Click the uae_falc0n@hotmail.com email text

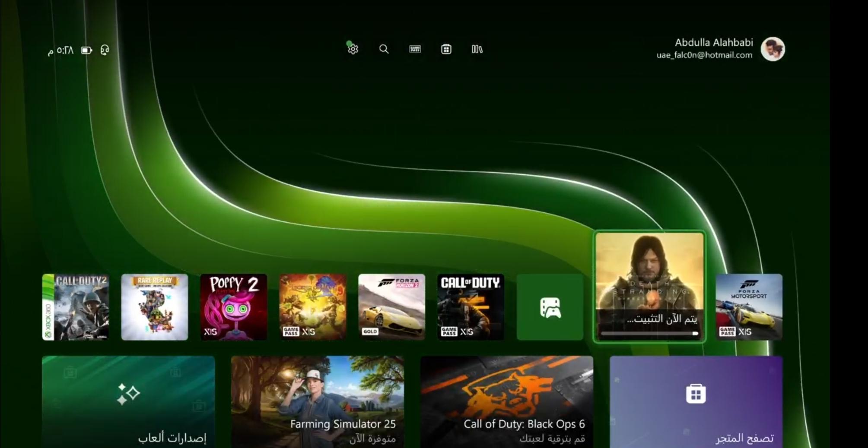tap(704, 55)
